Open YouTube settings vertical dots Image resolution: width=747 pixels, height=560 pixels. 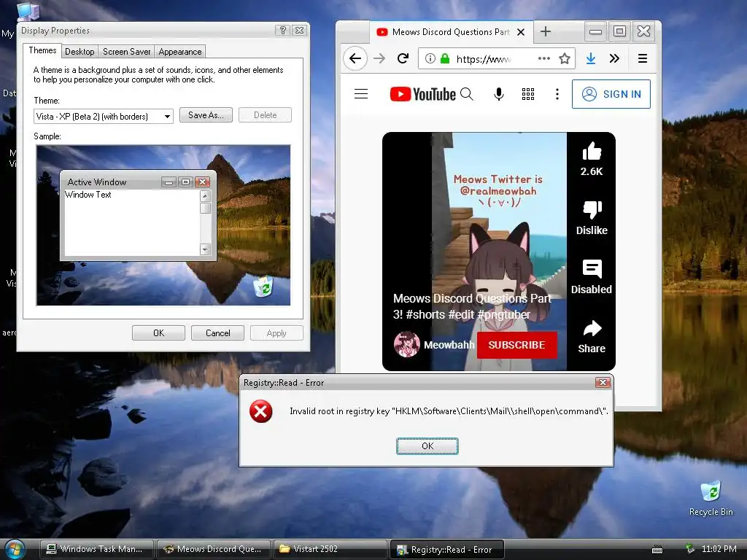click(557, 94)
